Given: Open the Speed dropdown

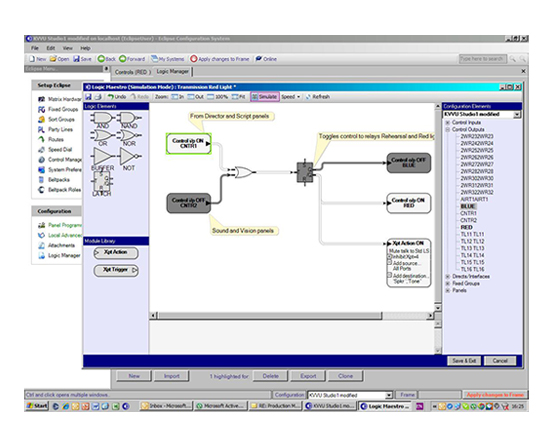Looking at the screenshot, I should pos(291,97).
